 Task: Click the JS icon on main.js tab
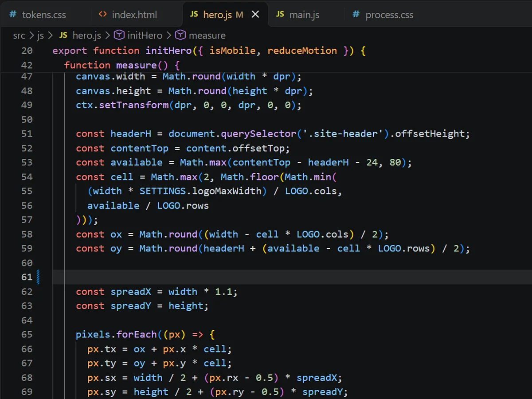(280, 14)
